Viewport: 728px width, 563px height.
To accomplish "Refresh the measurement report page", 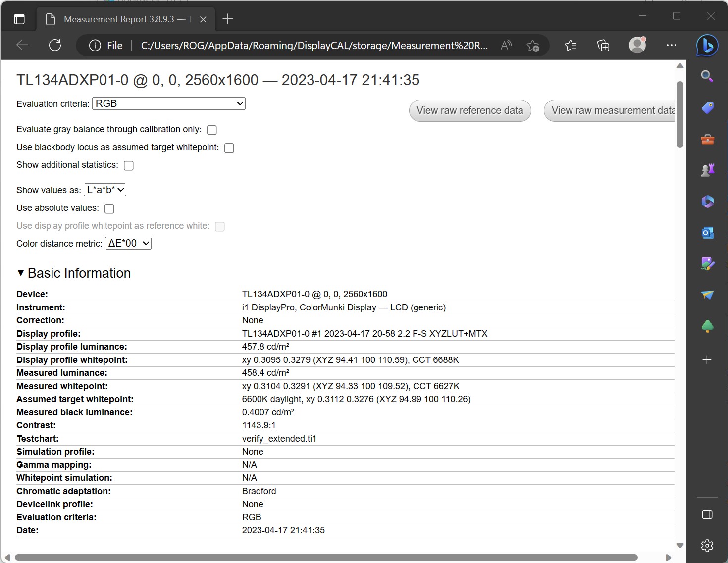I will [55, 46].
